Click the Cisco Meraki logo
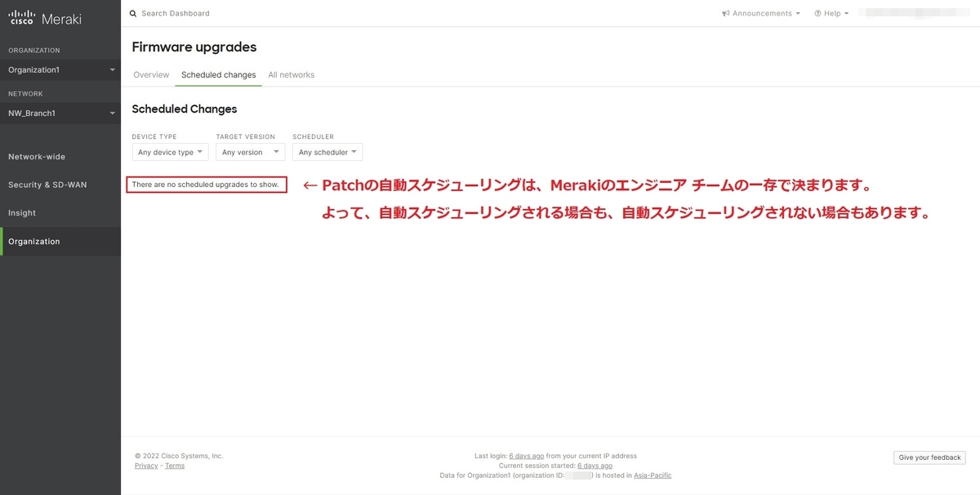 coord(45,18)
